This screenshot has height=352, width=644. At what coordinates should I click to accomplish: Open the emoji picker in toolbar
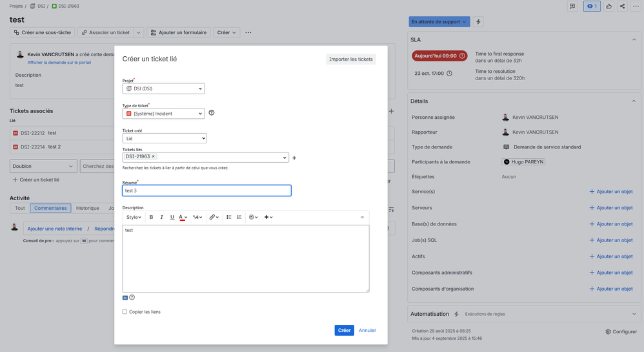point(253,217)
